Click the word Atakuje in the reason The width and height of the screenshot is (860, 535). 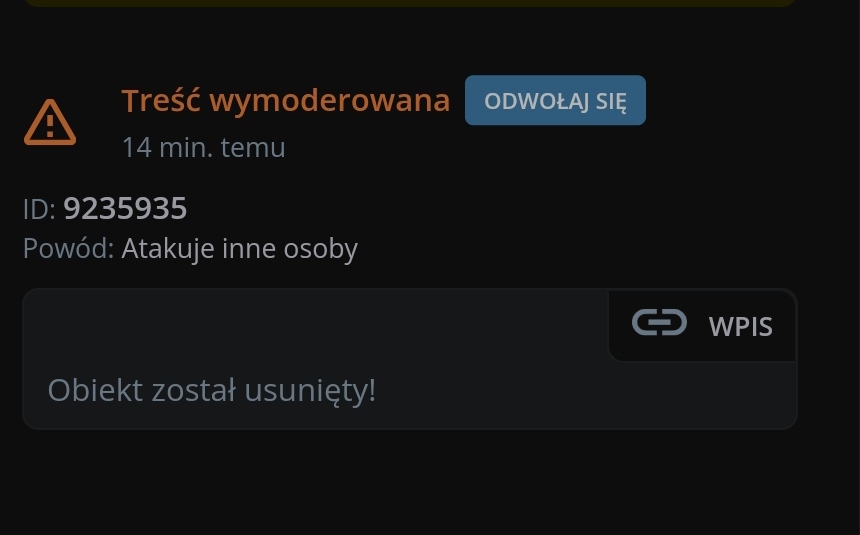168,249
